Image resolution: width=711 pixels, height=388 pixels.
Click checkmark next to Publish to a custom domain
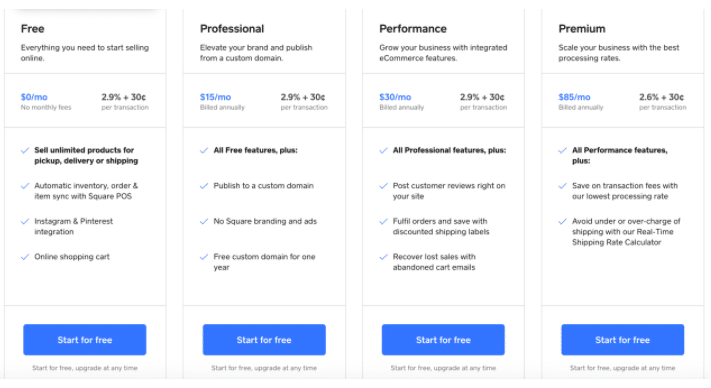pyautogui.click(x=204, y=186)
